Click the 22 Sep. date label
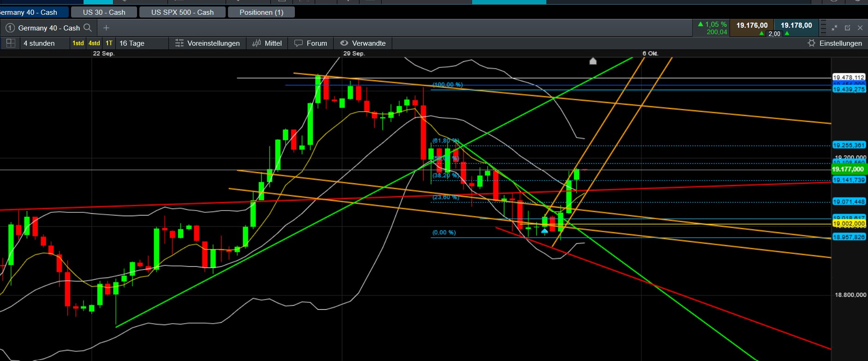The width and height of the screenshot is (868, 361). (x=104, y=54)
